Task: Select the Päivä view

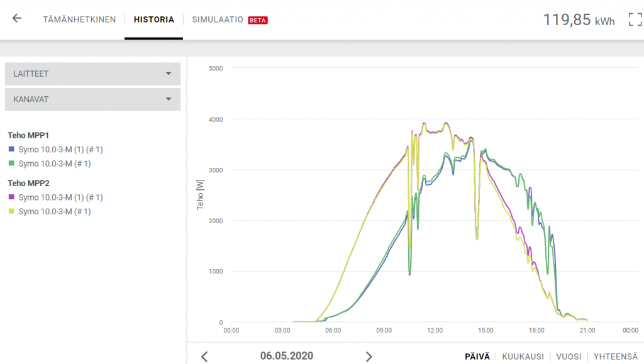Action: coord(477,356)
